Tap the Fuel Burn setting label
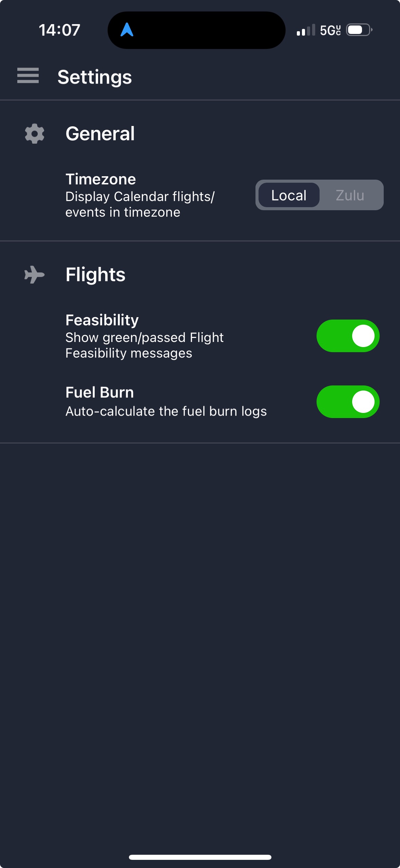400x868 pixels. click(99, 392)
